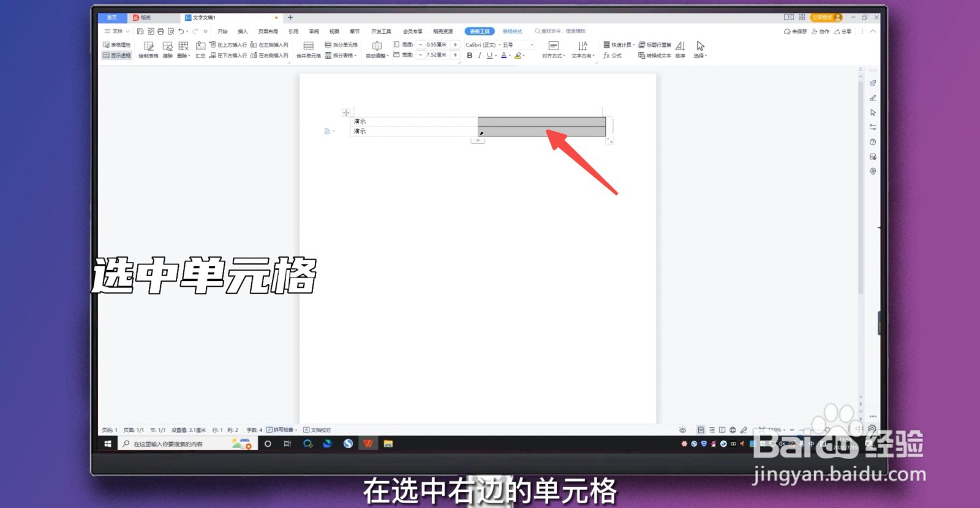Click 合并单元格 merge cells
This screenshot has width=980, height=508.
[309, 50]
